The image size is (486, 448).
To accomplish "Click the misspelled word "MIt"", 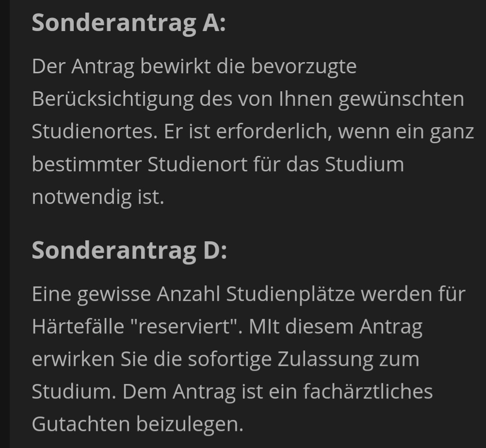I will (x=265, y=327).
